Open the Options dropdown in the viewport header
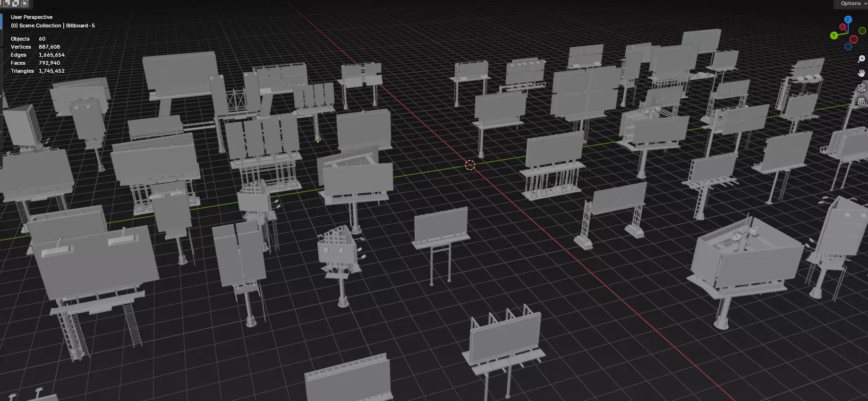This screenshot has height=401, width=868. pos(853,4)
